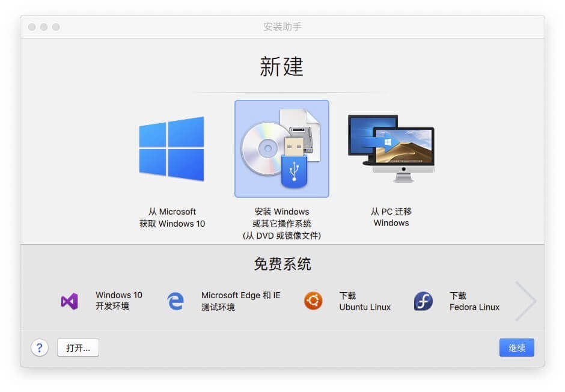Select Windows 10 开发环境 text

click(119, 301)
